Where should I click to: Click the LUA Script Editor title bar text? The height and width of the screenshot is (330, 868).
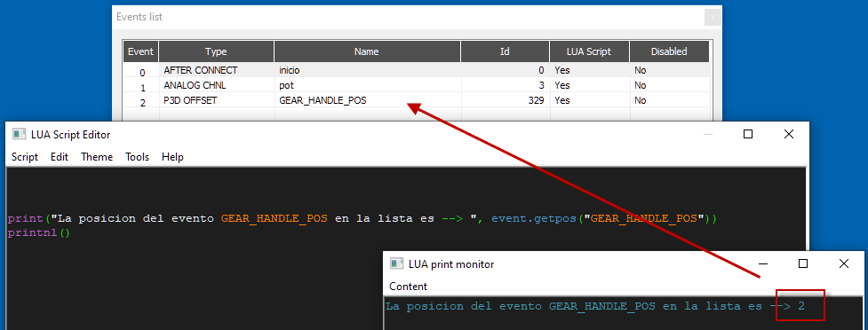point(71,134)
